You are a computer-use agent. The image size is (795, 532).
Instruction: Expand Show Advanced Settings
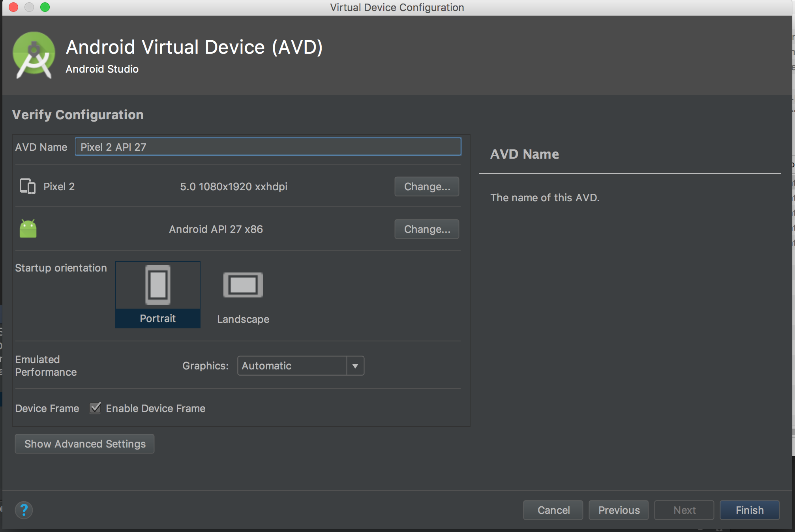coord(84,444)
